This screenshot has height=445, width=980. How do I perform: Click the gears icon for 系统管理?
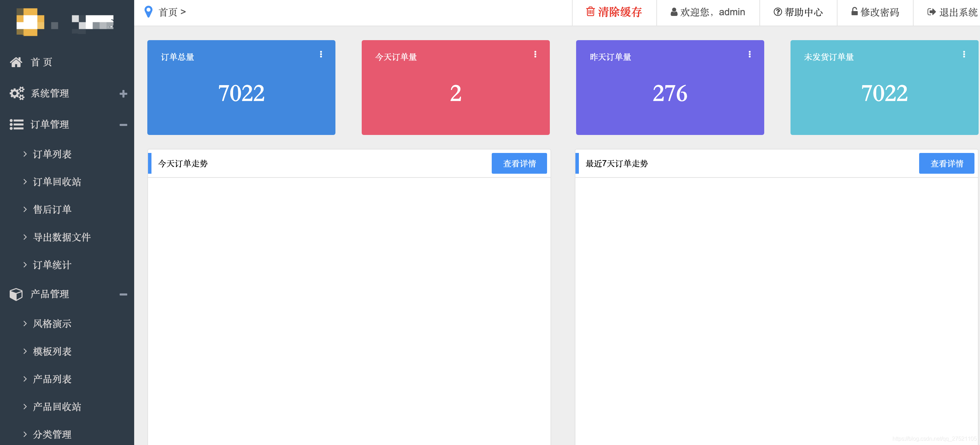(17, 93)
